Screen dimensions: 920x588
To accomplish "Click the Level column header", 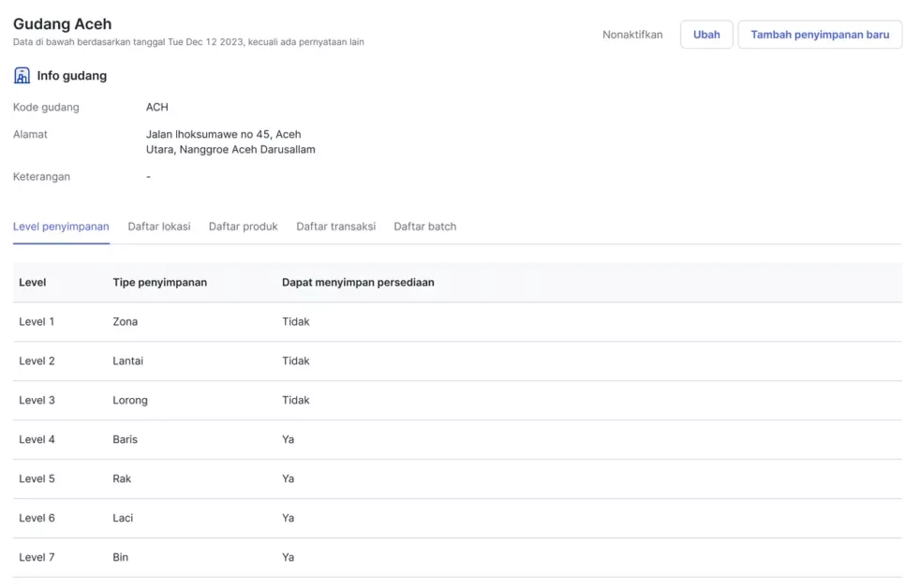I will pos(32,283).
